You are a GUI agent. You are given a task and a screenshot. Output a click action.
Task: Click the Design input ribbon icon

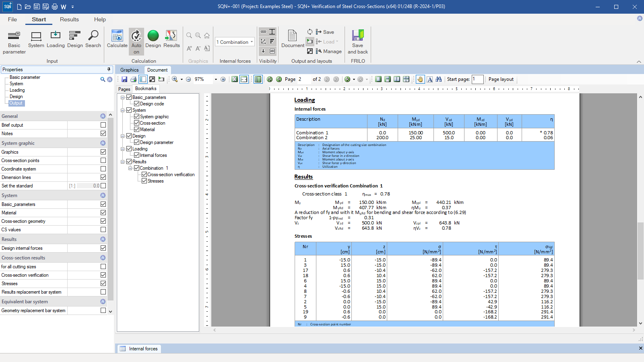click(x=75, y=39)
